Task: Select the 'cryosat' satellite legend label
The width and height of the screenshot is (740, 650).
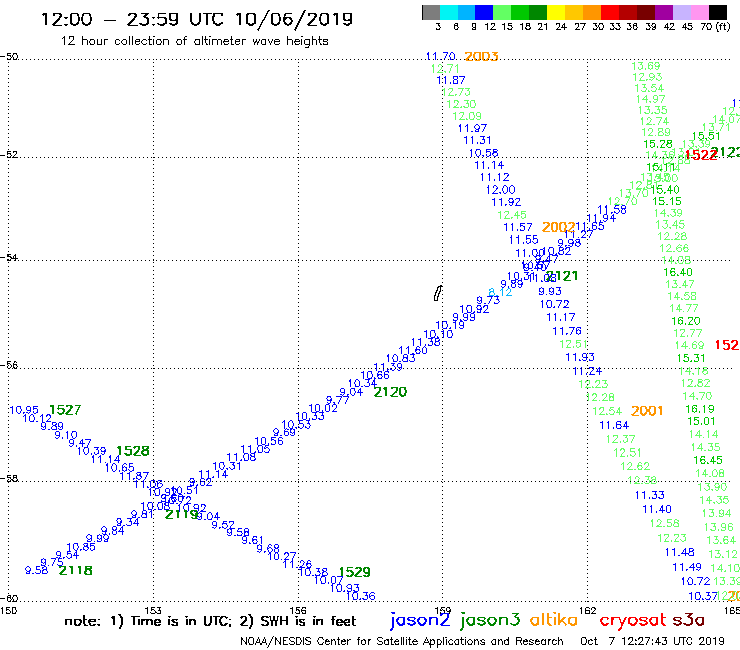Action: (x=632, y=620)
